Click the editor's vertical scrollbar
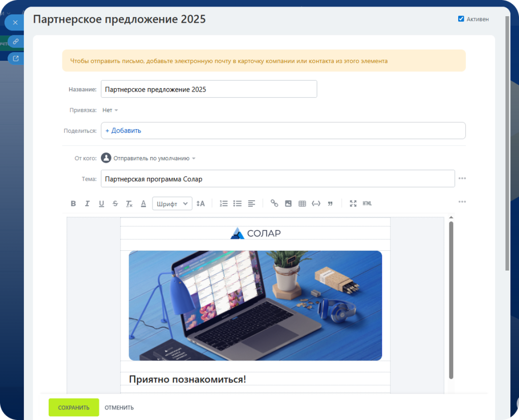Image resolution: width=519 pixels, height=420 pixels. pos(451,300)
